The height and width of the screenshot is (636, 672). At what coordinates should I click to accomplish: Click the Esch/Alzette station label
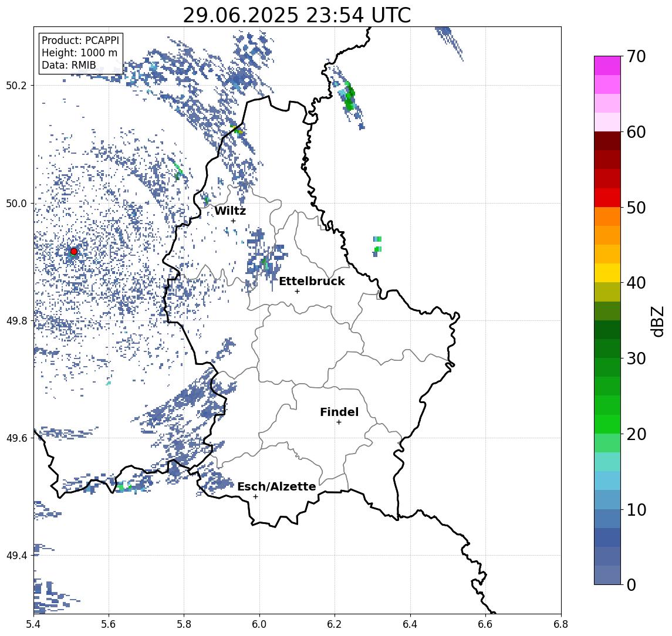(276, 486)
